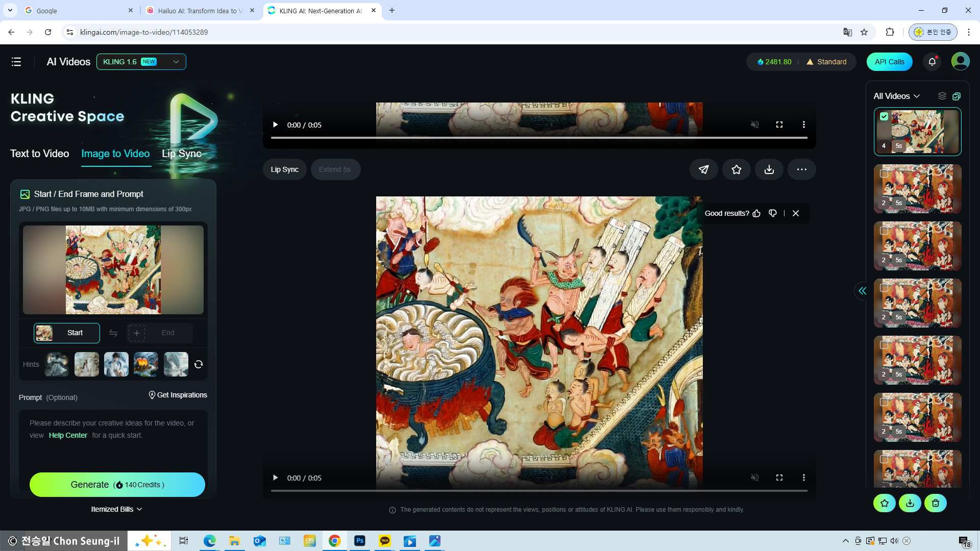Click the thumbs-down feedback icon
The image size is (980, 551).
click(773, 213)
